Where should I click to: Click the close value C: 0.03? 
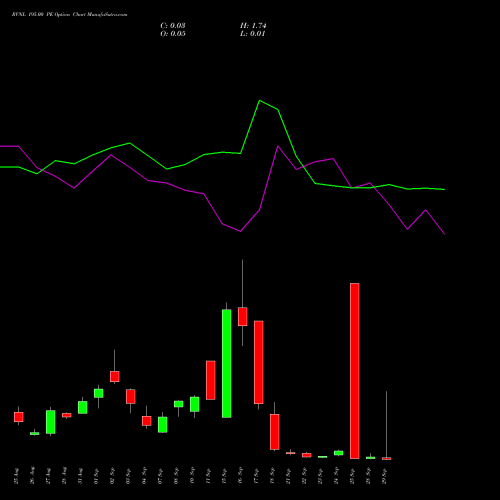[173, 26]
